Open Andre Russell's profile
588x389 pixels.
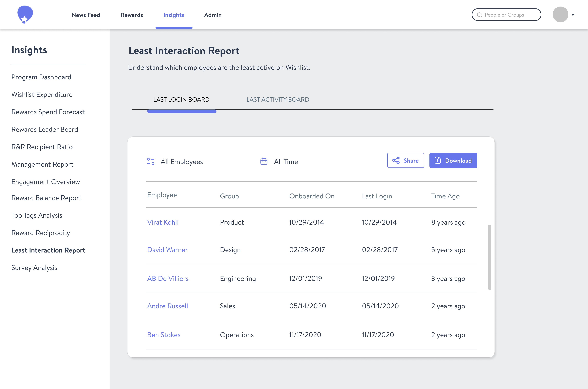point(168,306)
